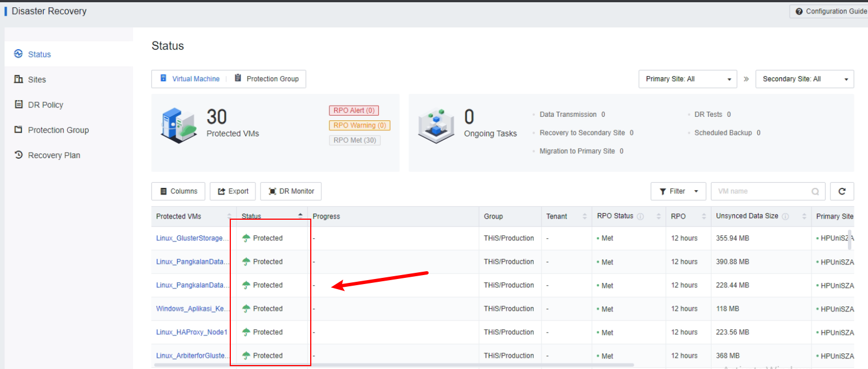
Task: Click the Export button
Action: click(233, 191)
